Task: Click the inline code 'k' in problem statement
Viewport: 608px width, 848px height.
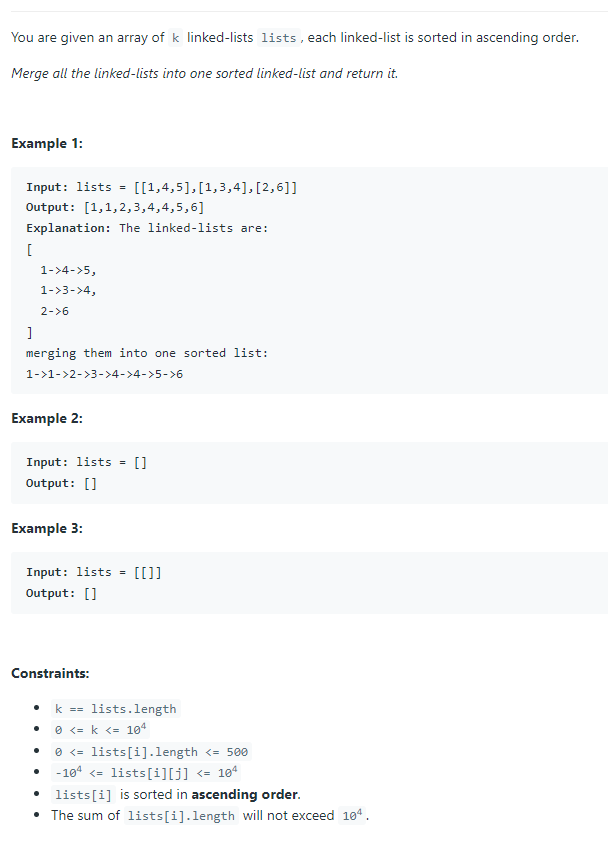Action: [x=175, y=38]
